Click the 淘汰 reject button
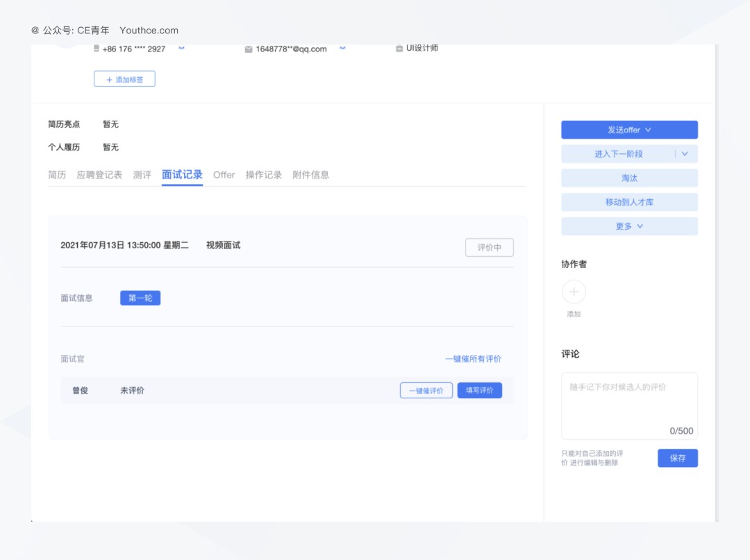Viewport: 750px width, 560px height. click(x=629, y=178)
